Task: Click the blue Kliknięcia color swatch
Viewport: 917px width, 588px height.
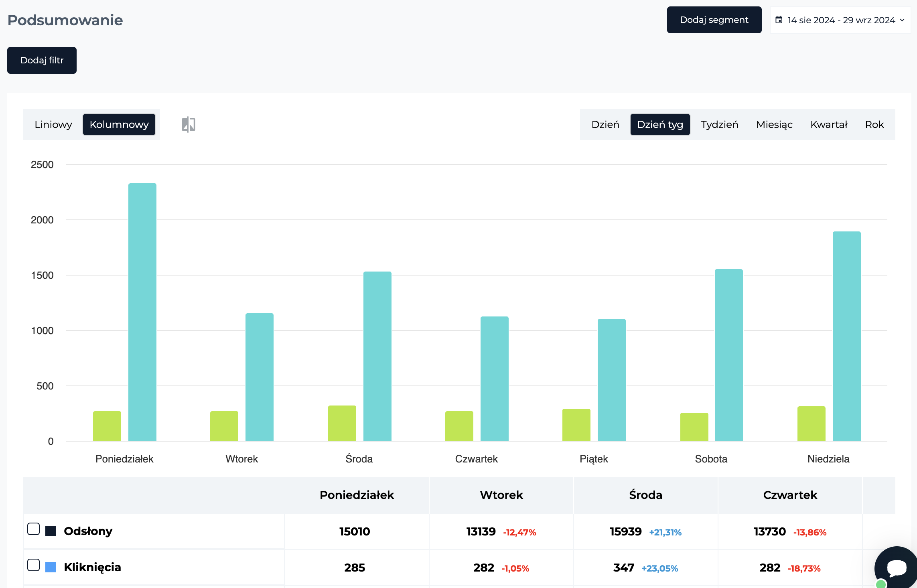Action: tap(51, 567)
